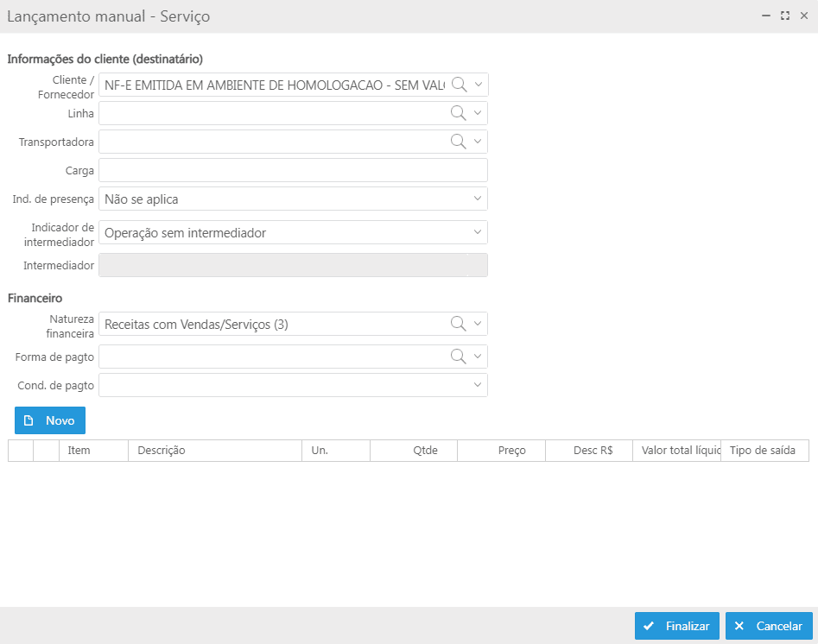Click the Descrição column header
The image size is (818, 644).
pos(215,451)
